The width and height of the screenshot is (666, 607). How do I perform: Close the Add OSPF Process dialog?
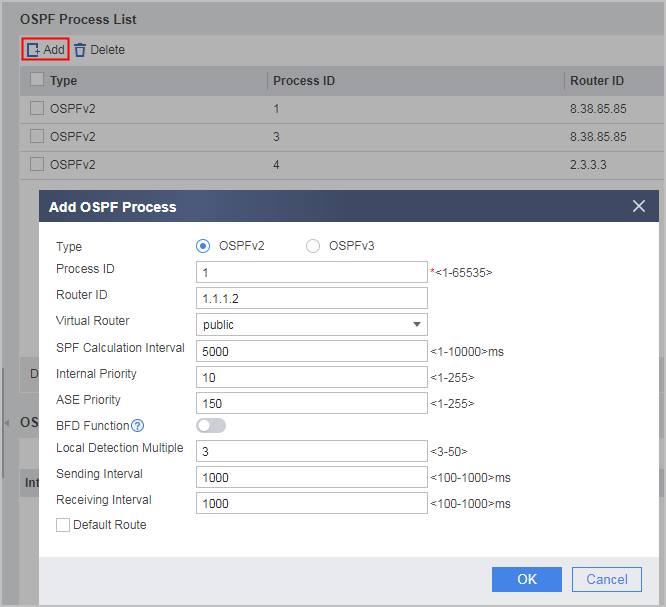coord(638,206)
